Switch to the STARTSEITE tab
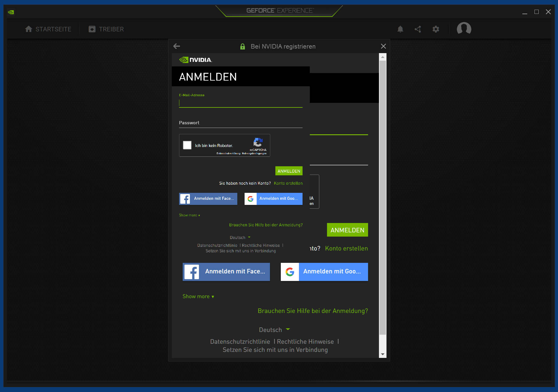This screenshot has height=392, width=558. (x=48, y=29)
